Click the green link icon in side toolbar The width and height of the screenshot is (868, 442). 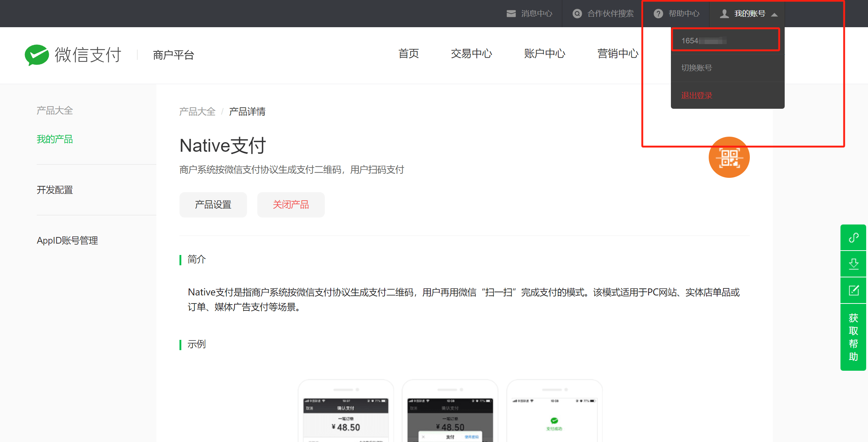coord(853,238)
